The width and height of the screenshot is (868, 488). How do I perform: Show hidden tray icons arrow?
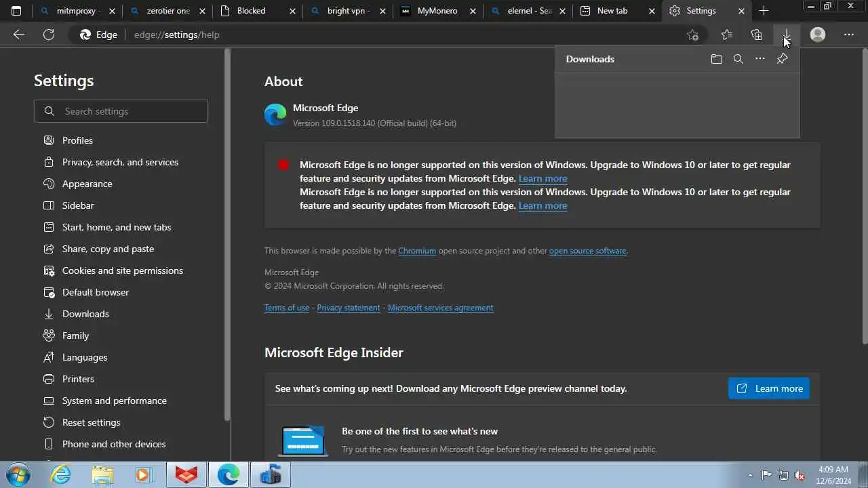point(750,475)
